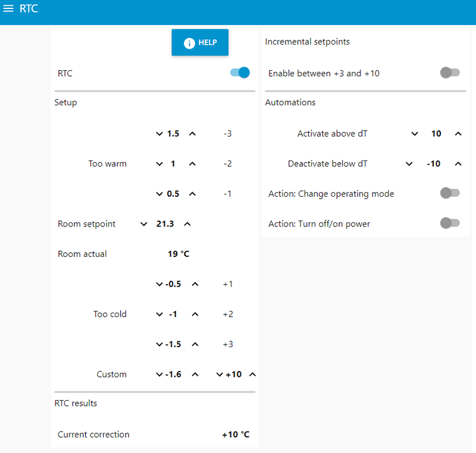This screenshot has height=453, width=476.
Task: Enable incremental setpoints between +3 and +10
Action: (450, 73)
